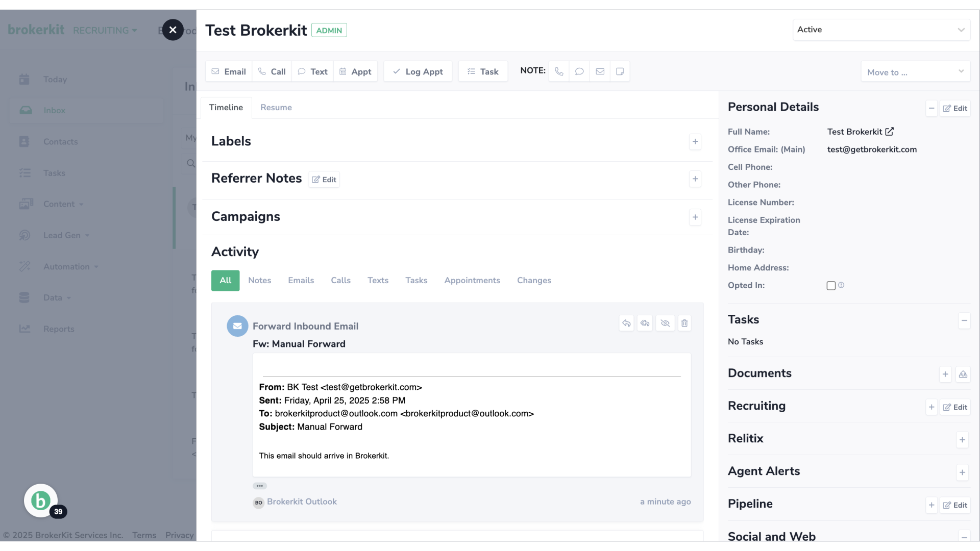
Task: Open Inbox in the sidebar
Action: click(86, 110)
